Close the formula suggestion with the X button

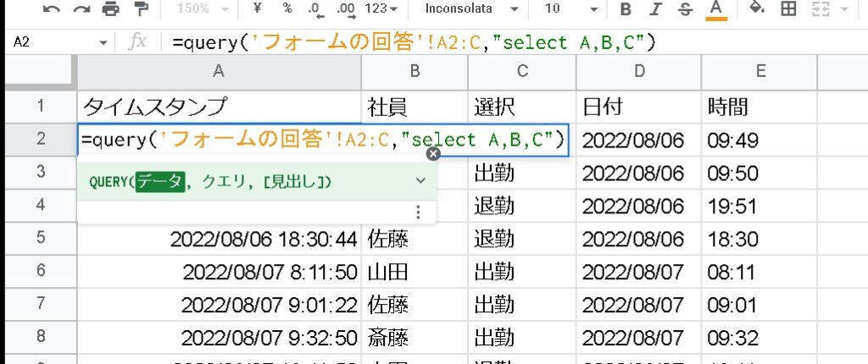[433, 154]
